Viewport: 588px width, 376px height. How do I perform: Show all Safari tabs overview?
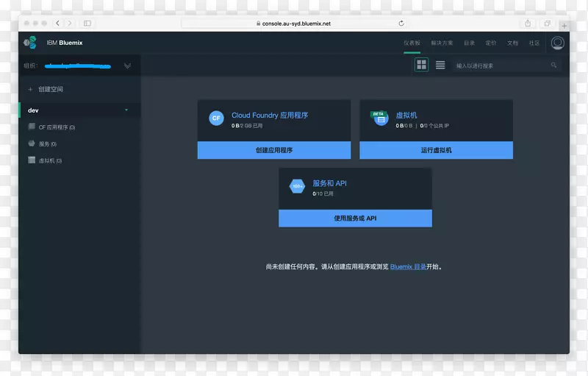pos(547,24)
